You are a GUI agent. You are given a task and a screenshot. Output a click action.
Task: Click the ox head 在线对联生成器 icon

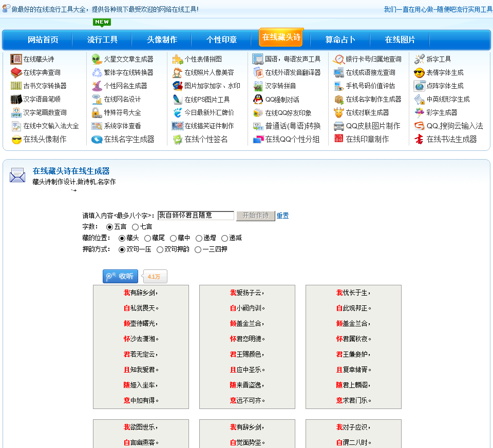pyautogui.click(x=339, y=112)
